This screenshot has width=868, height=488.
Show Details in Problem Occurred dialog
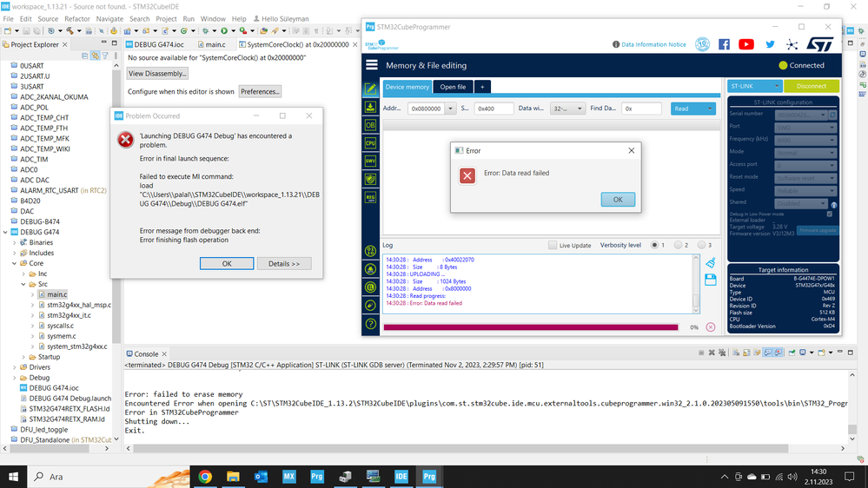[x=284, y=264]
